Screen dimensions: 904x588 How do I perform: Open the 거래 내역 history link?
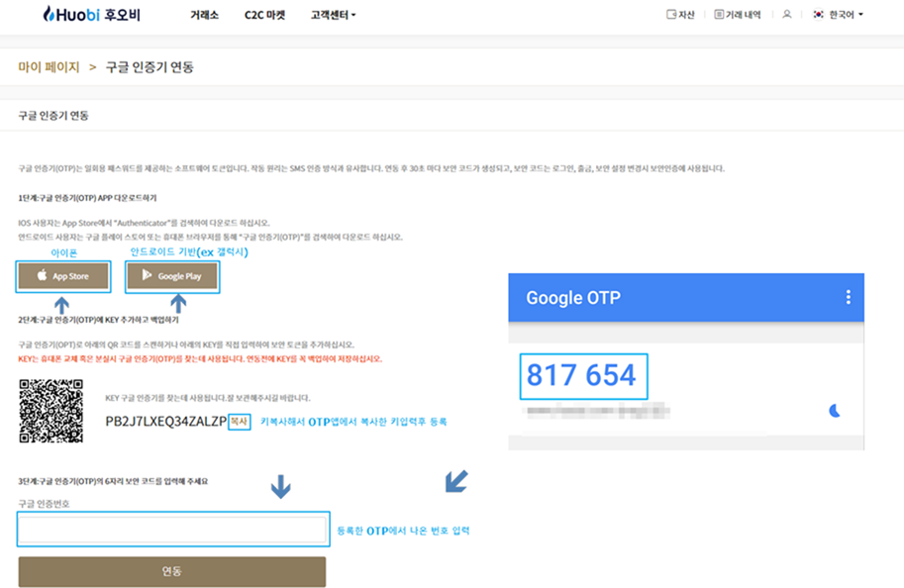(x=738, y=15)
